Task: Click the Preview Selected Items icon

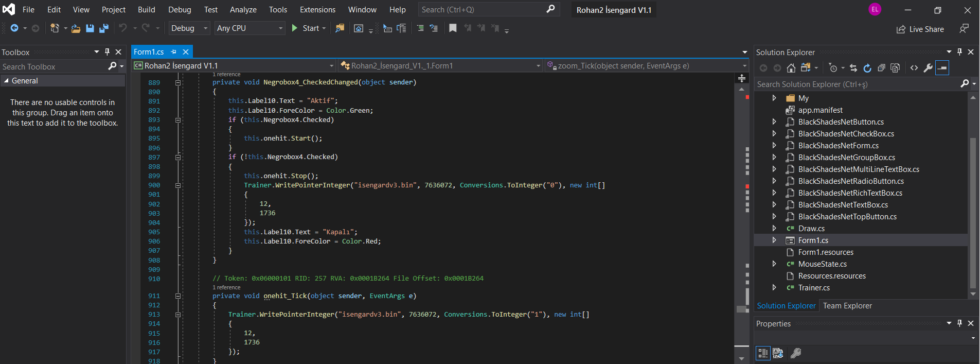Action: [942, 68]
